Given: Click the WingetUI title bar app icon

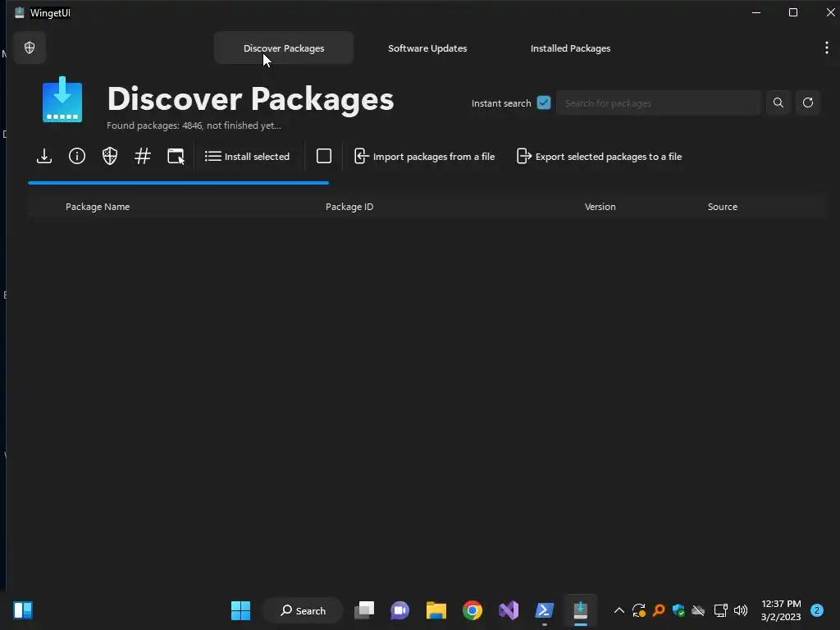Looking at the screenshot, I should click(x=20, y=12).
